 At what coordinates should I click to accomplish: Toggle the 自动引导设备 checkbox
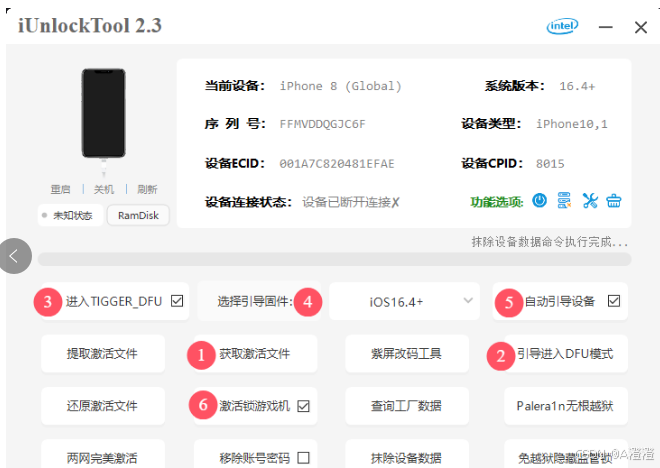(614, 301)
